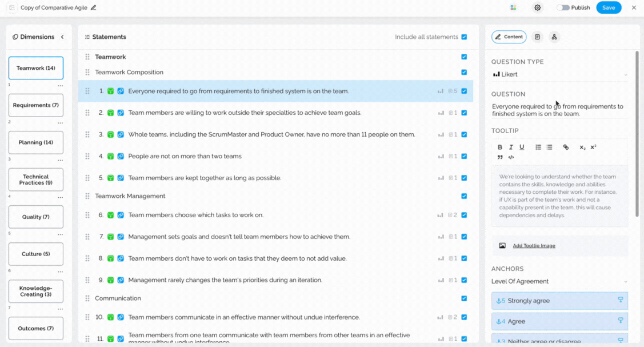Image resolution: width=644 pixels, height=347 pixels.
Task: Click the Add Tooltip Image link
Action: click(x=534, y=246)
